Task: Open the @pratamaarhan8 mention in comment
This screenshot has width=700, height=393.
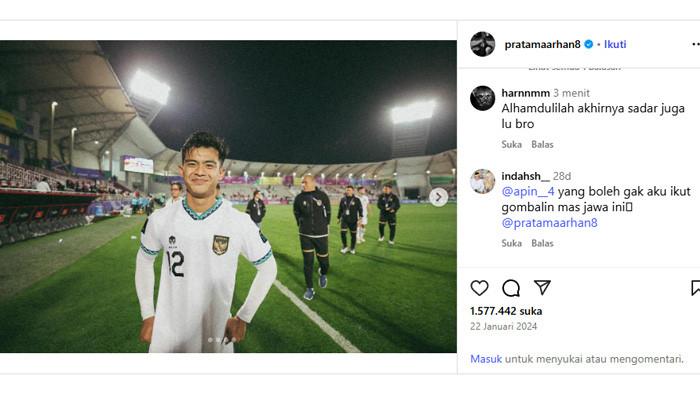Action: pos(550,223)
